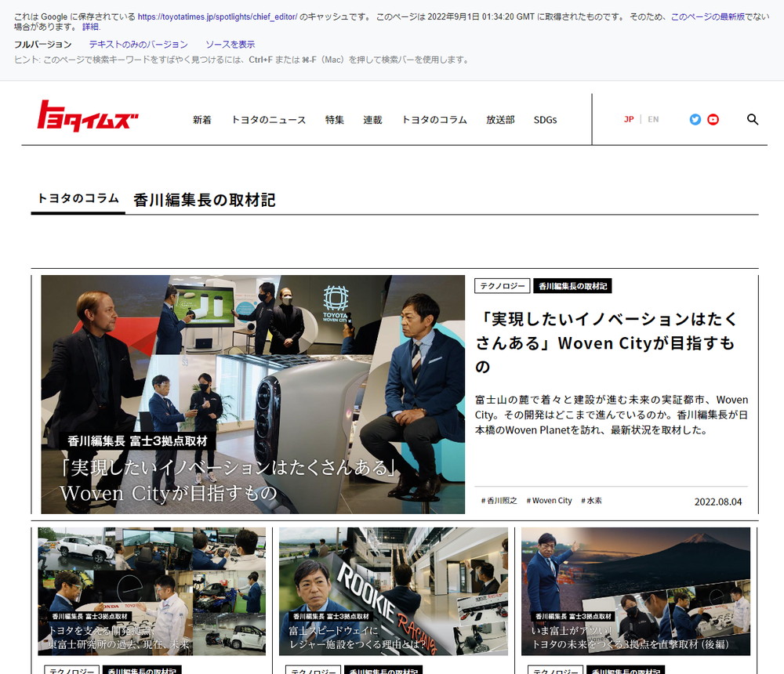Open the YouTube icon link
This screenshot has width=784, height=674.
[713, 119]
